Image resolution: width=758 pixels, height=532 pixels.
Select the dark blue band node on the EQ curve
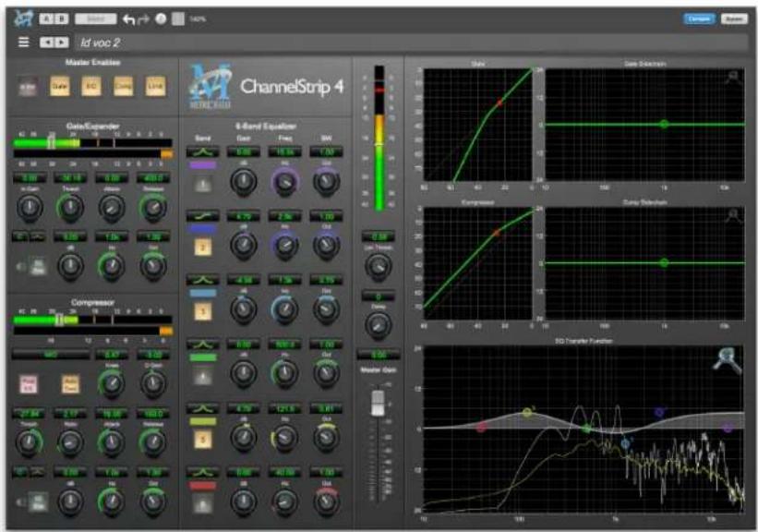tap(659, 412)
